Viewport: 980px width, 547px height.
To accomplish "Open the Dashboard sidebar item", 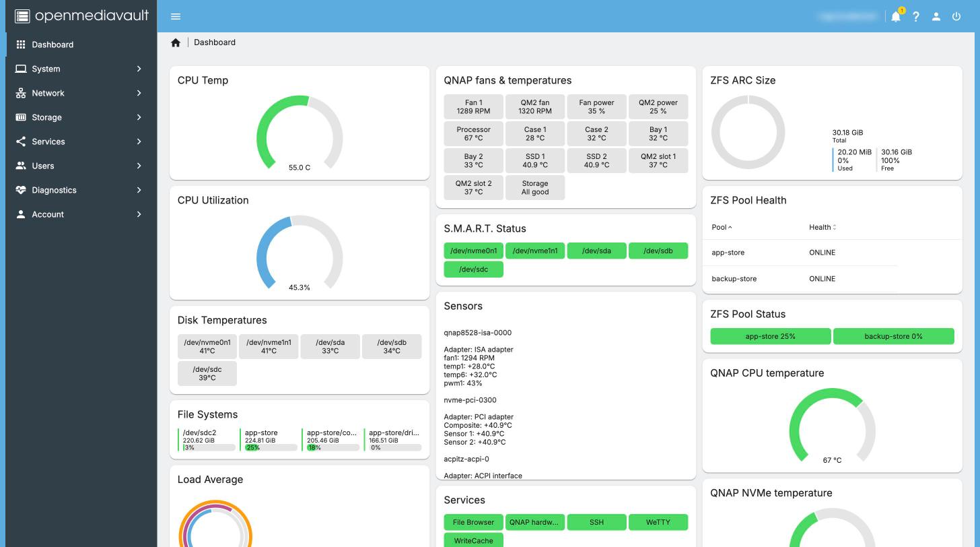I will 81,44.
